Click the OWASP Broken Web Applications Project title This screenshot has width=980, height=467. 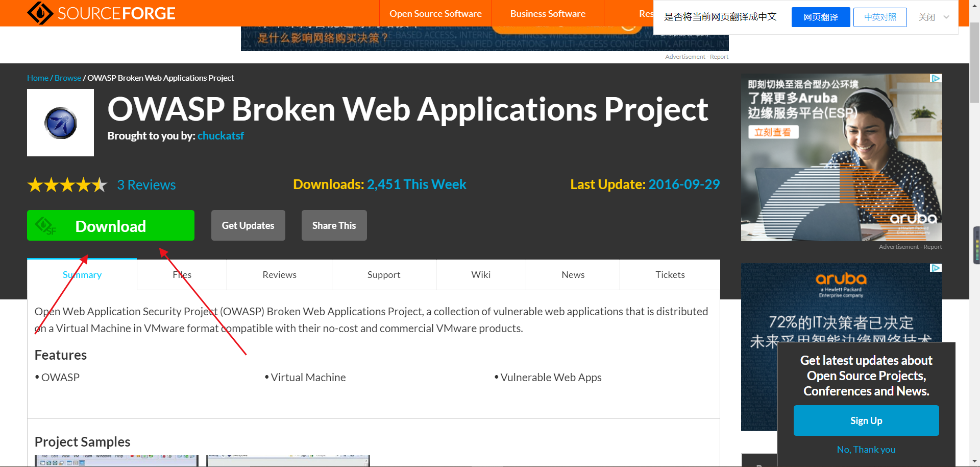[408, 109]
